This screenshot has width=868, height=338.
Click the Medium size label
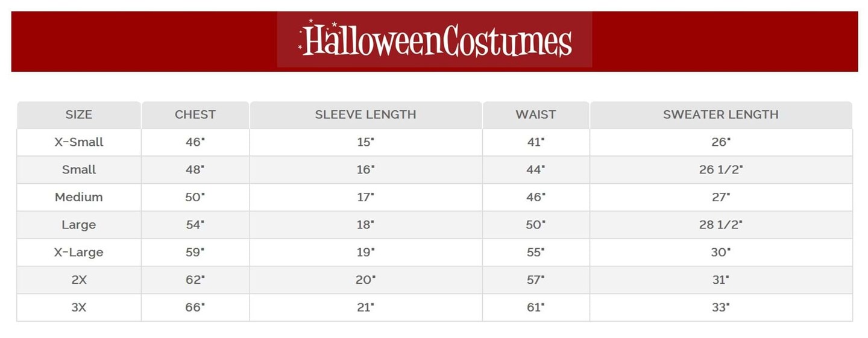click(x=79, y=197)
